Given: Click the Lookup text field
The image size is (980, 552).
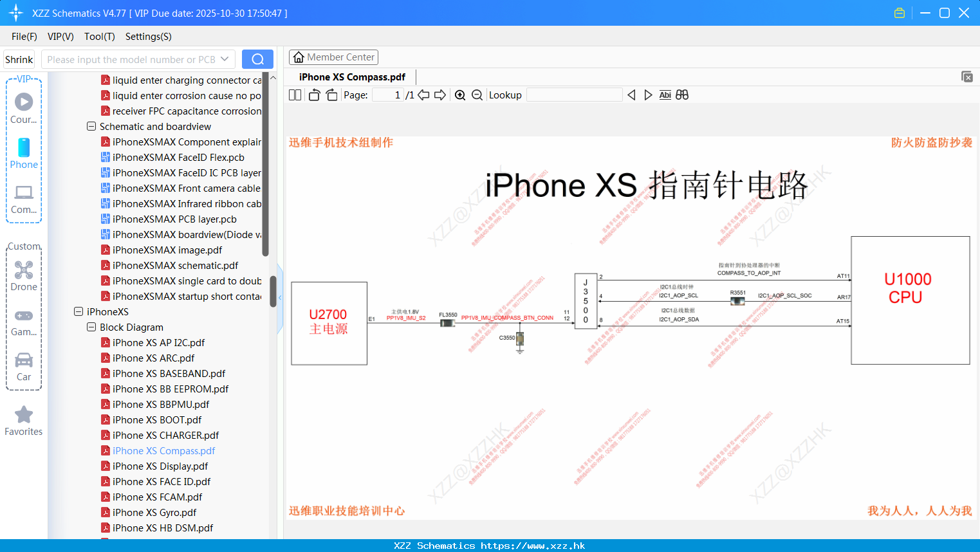Looking at the screenshot, I should click(575, 95).
